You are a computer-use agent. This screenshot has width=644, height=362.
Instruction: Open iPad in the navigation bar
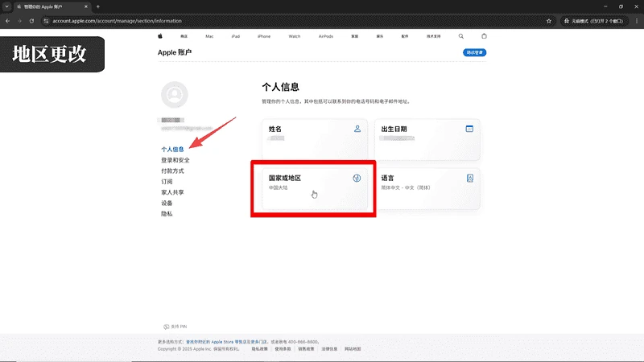[x=235, y=36]
